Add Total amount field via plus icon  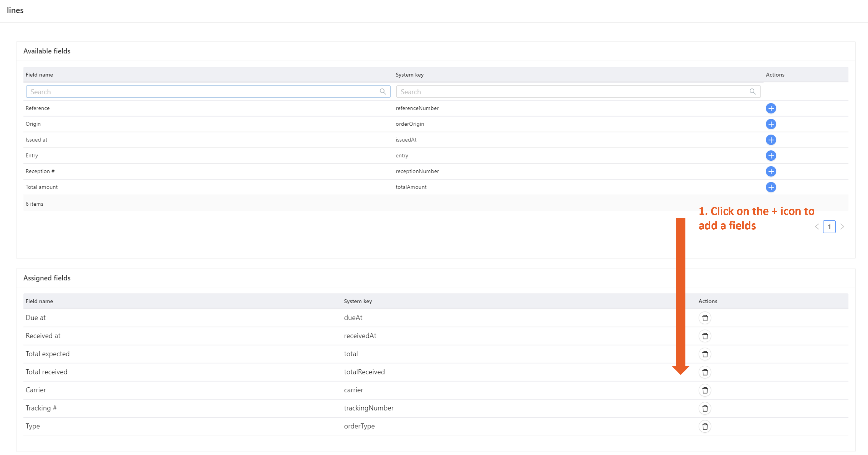(771, 187)
